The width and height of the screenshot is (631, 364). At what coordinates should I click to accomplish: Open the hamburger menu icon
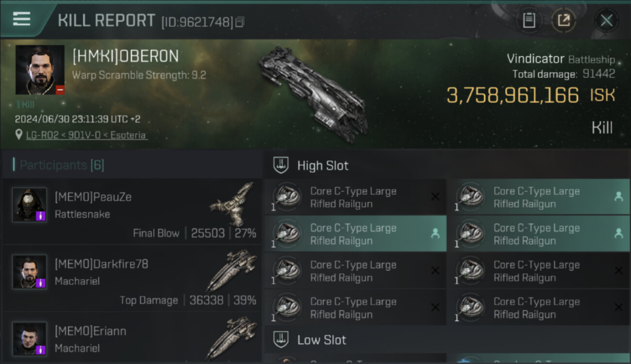click(x=21, y=19)
